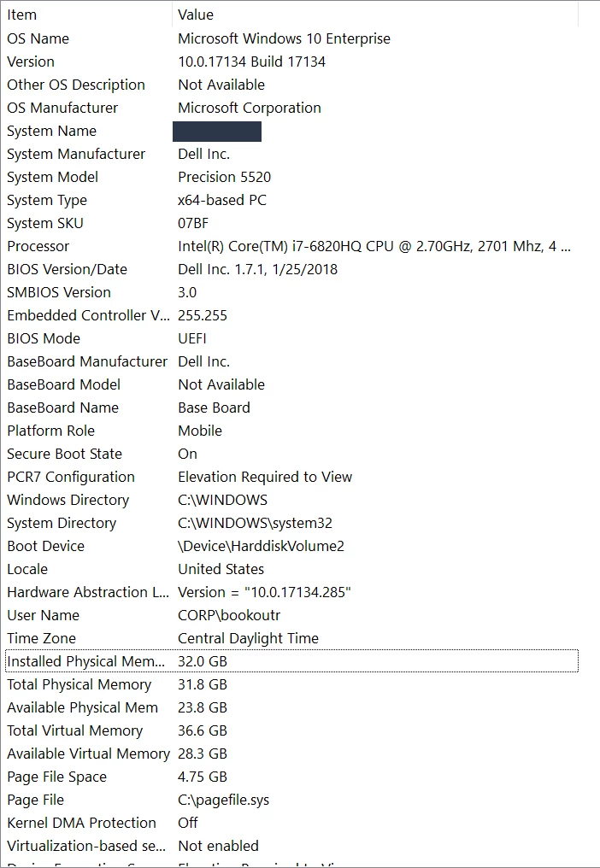Select Secure Boot State row
This screenshot has width=600, height=868.
[x=292, y=454]
